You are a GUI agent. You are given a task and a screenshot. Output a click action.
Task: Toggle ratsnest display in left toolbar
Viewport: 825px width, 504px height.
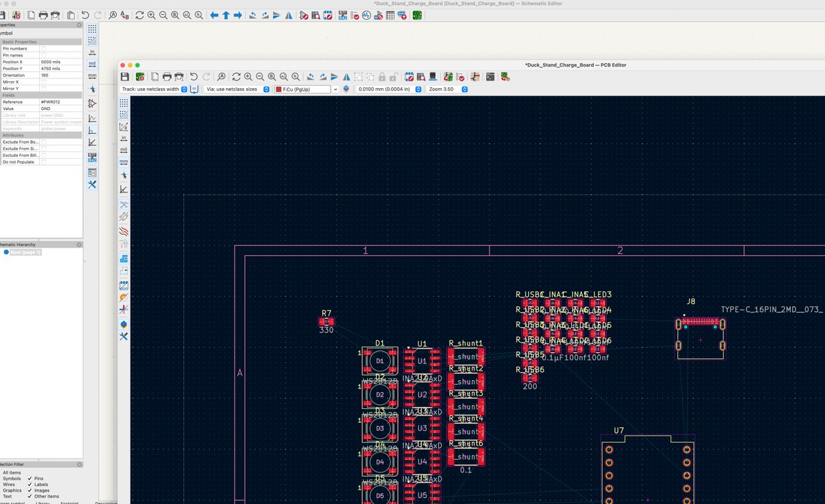(x=124, y=204)
